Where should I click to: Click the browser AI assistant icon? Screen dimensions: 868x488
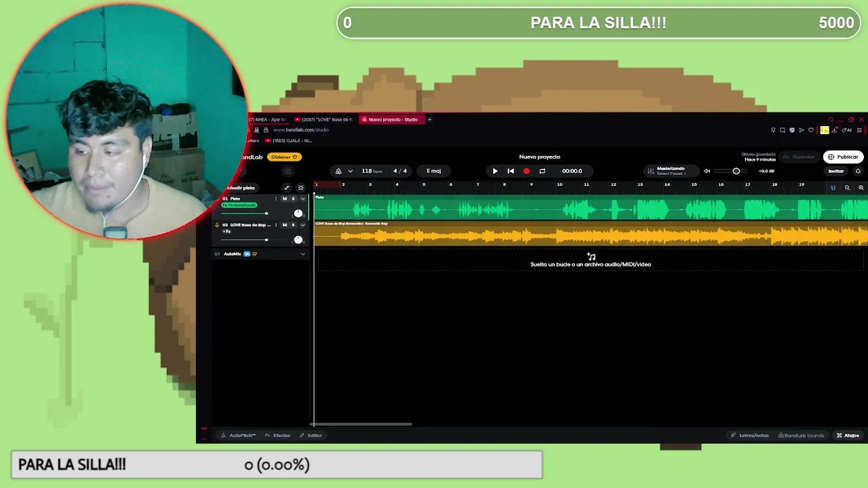click(847, 130)
